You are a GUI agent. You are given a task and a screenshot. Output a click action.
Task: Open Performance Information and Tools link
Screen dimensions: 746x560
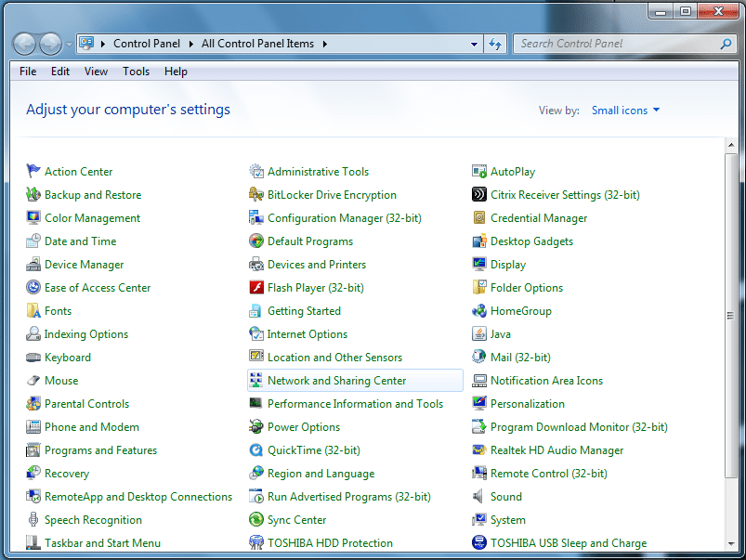point(356,404)
